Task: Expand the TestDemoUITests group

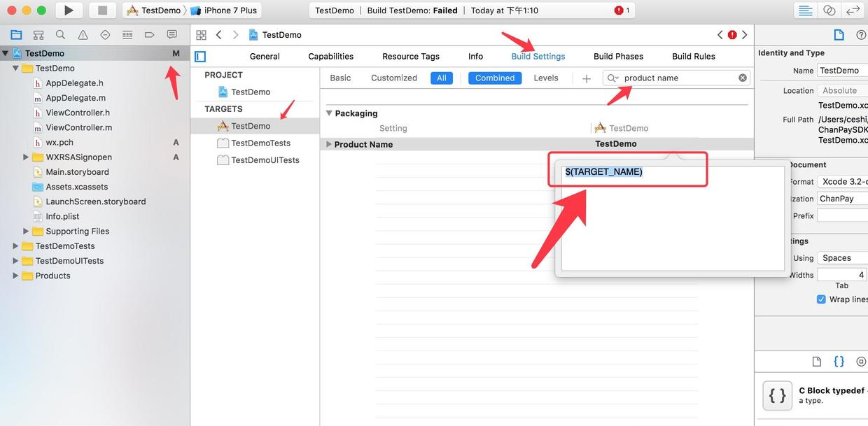Action: [x=15, y=261]
